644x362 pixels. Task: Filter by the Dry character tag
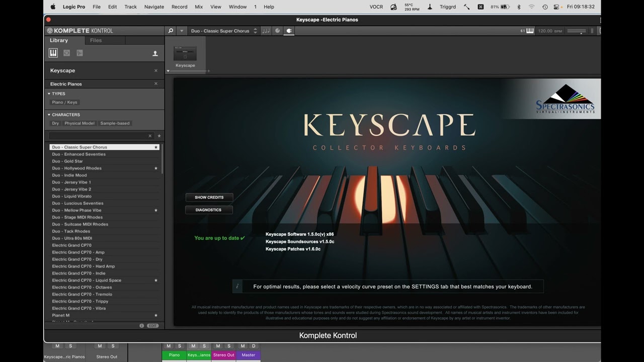(55, 123)
